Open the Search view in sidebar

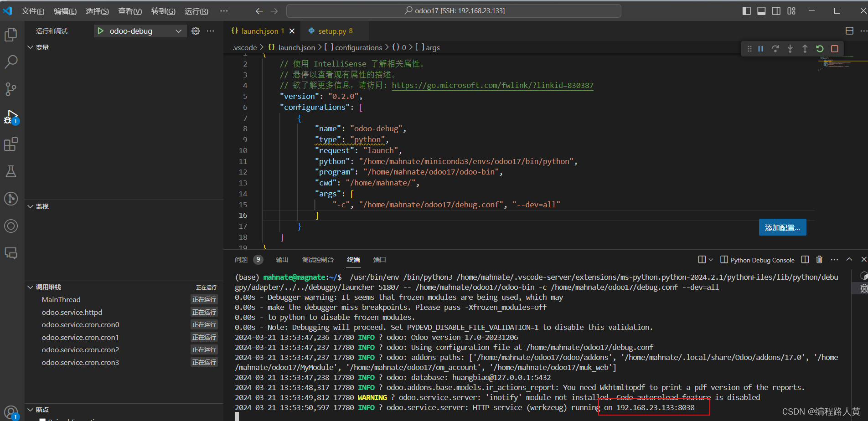click(x=11, y=62)
